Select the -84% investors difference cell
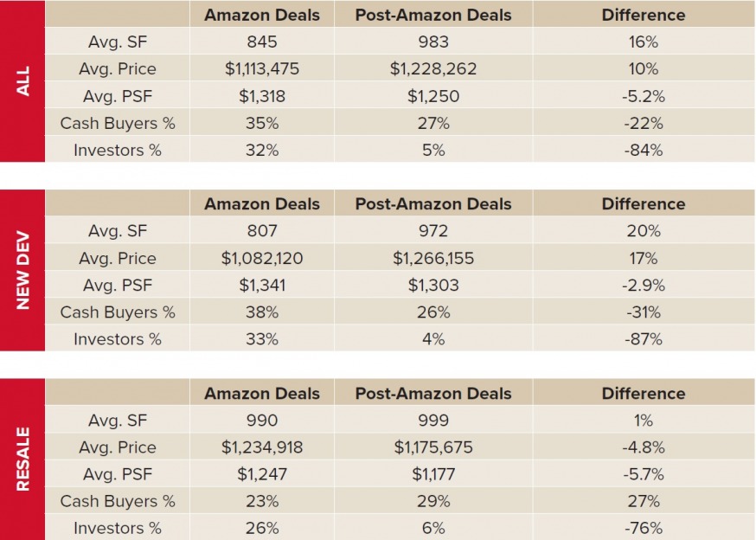756x540 pixels. (x=643, y=150)
